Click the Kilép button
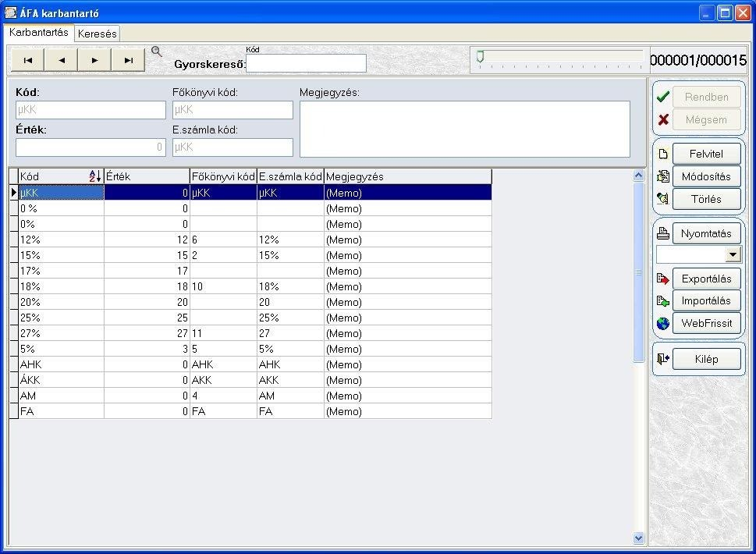Image resolution: width=756 pixels, height=554 pixels. (x=706, y=359)
